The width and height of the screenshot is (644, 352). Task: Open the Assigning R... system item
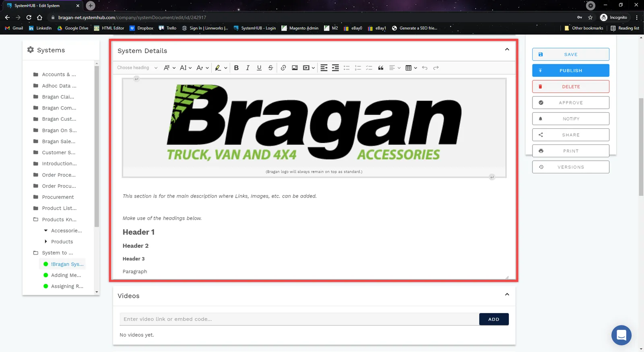pyautogui.click(x=63, y=286)
